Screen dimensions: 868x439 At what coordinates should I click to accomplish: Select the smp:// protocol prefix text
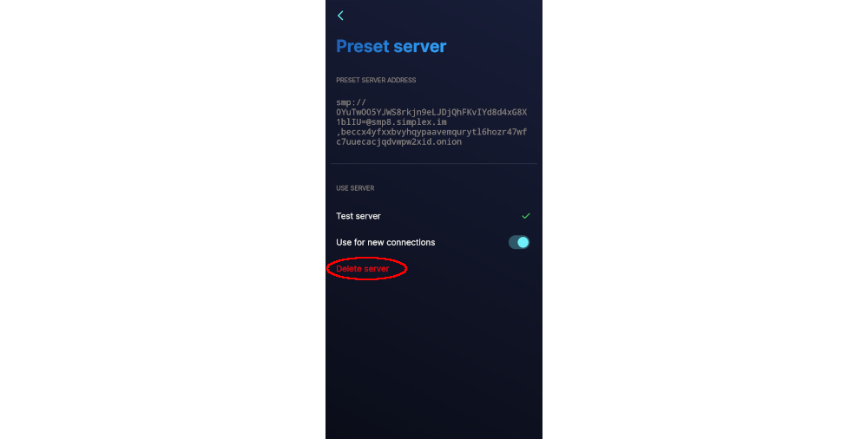pyautogui.click(x=351, y=102)
